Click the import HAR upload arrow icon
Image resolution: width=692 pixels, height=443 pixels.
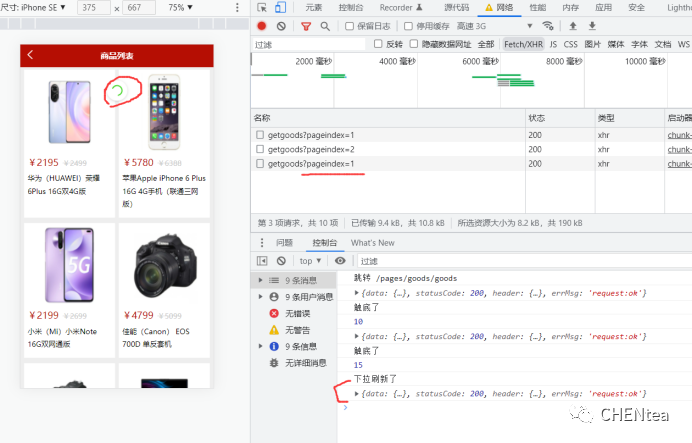click(x=573, y=26)
